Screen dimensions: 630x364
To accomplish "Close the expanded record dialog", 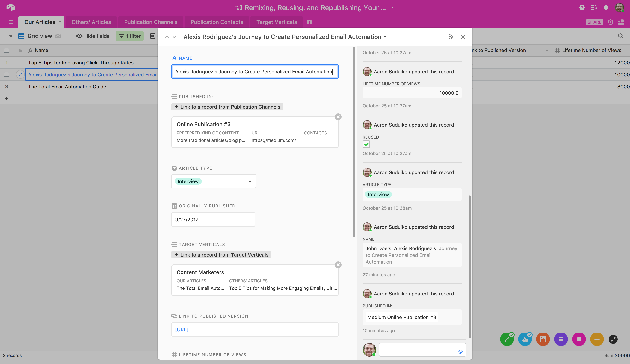I will 463,37.
